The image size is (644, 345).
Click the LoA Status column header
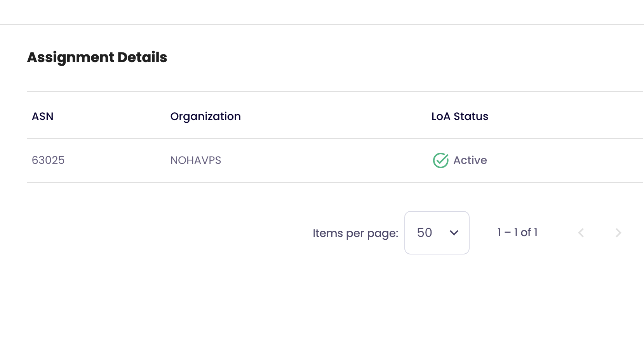tap(460, 116)
